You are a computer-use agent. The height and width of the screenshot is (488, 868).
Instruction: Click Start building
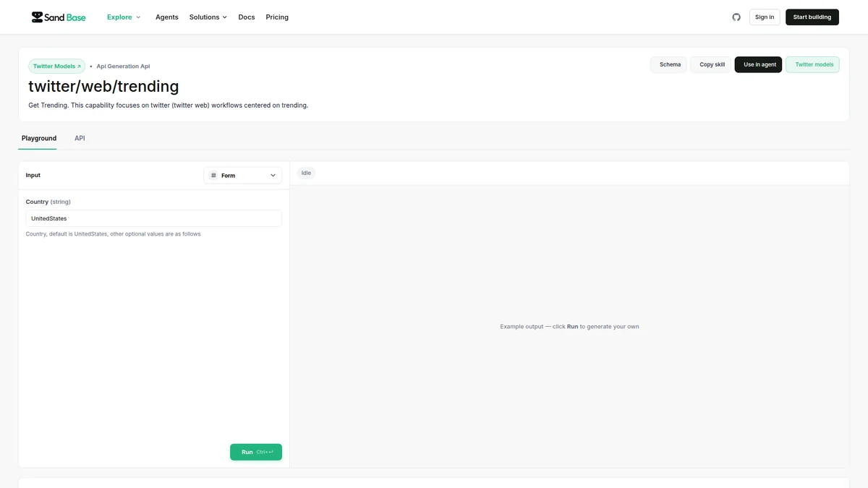812,17
